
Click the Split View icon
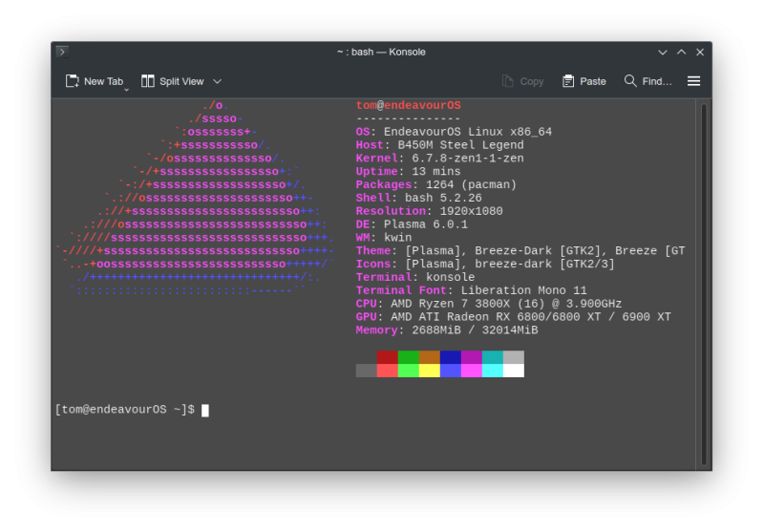pos(148,81)
